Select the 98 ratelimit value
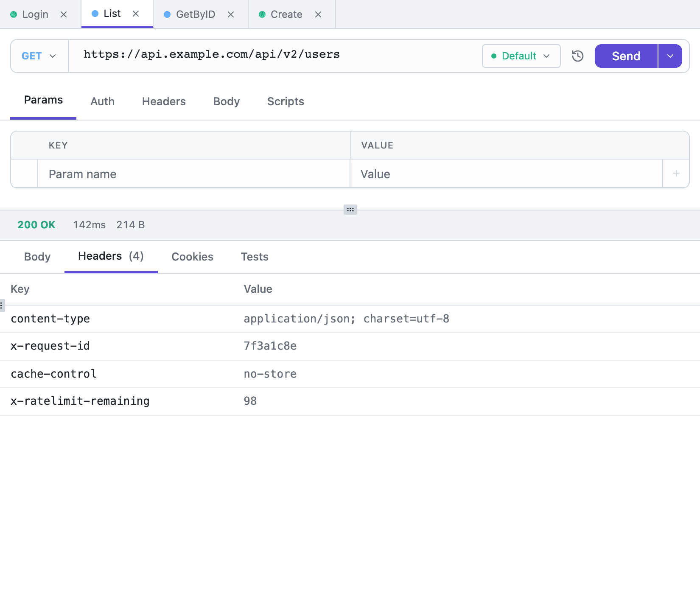This screenshot has height=611, width=700. click(x=250, y=401)
